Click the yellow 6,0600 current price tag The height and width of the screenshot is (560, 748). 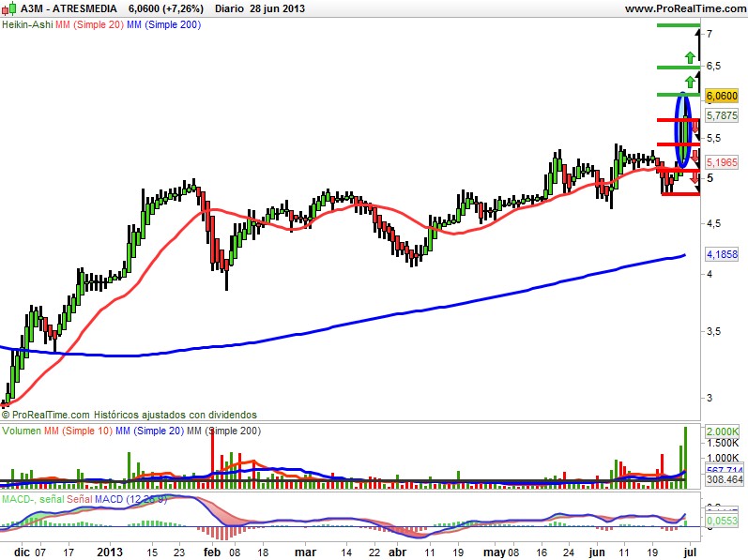click(x=722, y=96)
